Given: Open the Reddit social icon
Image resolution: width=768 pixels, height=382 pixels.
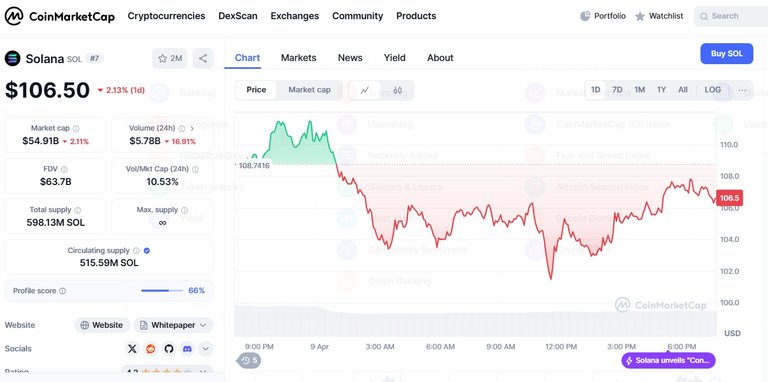Looking at the screenshot, I should 150,349.
